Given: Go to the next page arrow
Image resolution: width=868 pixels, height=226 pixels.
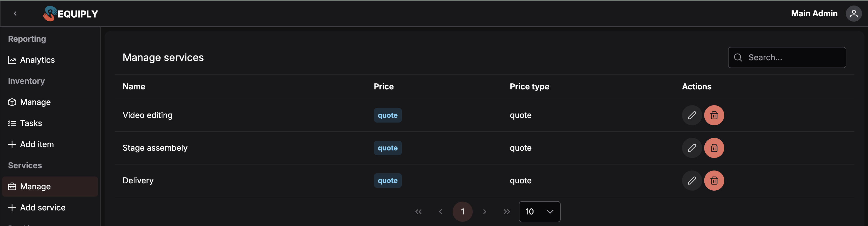Looking at the screenshot, I should 485,212.
